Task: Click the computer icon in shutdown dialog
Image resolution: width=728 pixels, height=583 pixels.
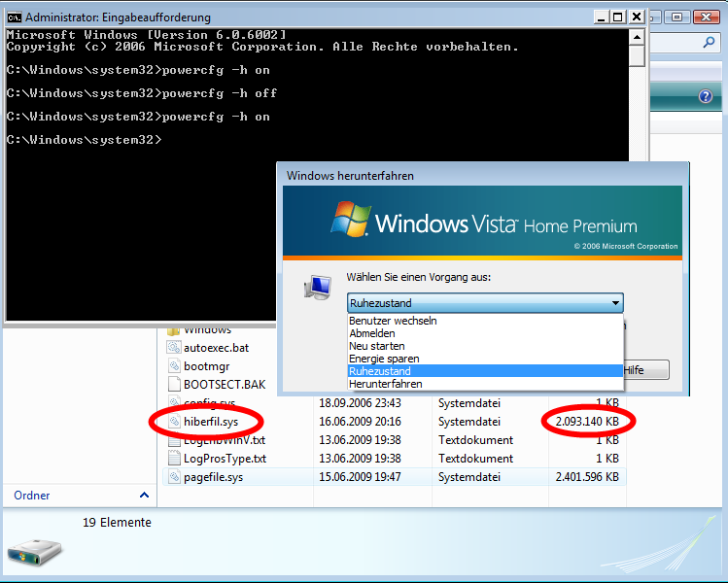Action: pyautogui.click(x=318, y=287)
